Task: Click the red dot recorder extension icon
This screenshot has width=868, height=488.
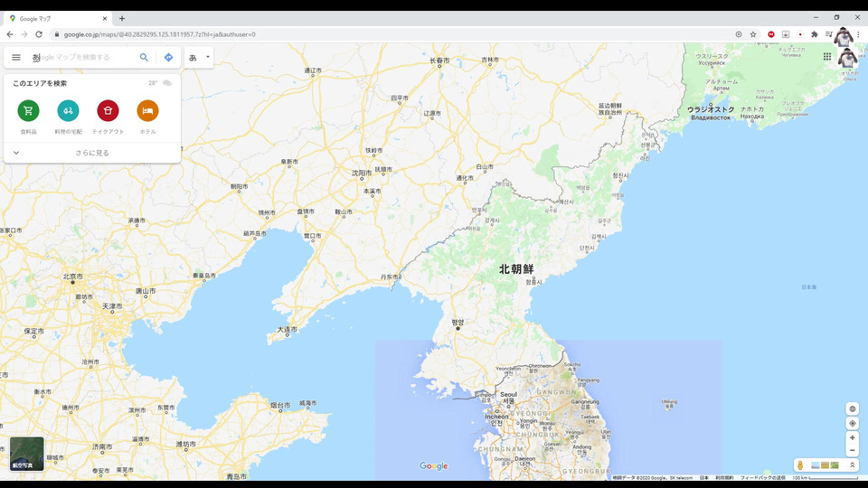Action: tap(800, 34)
